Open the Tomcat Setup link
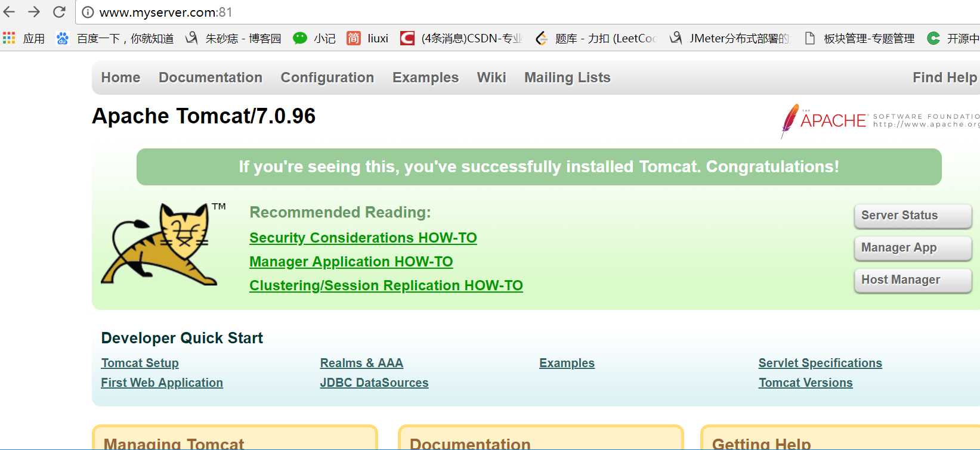The width and height of the screenshot is (980, 450). 140,363
